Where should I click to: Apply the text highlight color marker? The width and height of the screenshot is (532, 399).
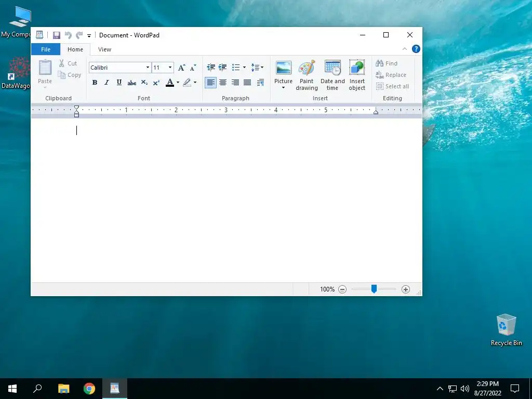(x=187, y=83)
